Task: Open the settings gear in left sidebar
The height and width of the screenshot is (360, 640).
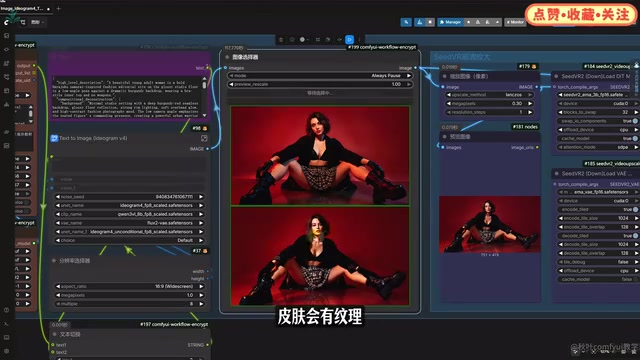Action: (7, 351)
